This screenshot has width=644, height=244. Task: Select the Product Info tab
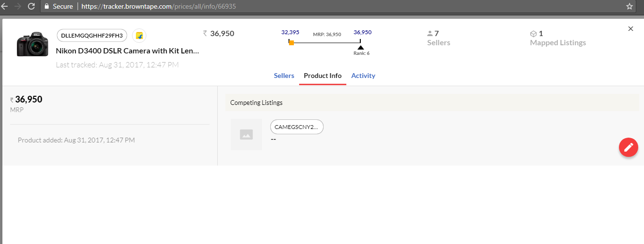pyautogui.click(x=323, y=76)
